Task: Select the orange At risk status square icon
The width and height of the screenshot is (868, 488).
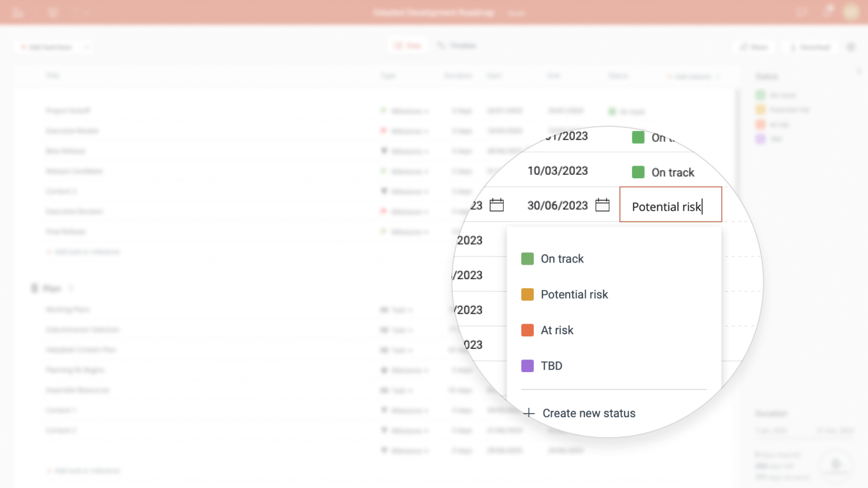Action: (x=527, y=330)
